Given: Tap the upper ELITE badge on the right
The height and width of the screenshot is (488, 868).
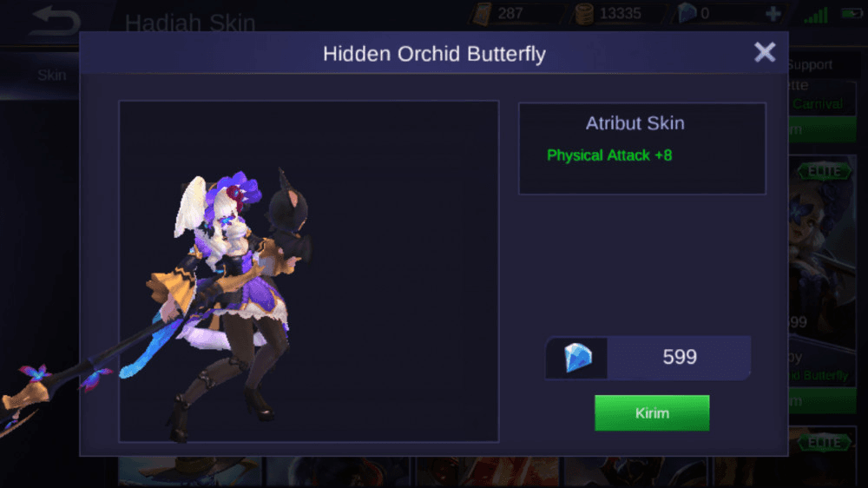Looking at the screenshot, I should [x=825, y=172].
